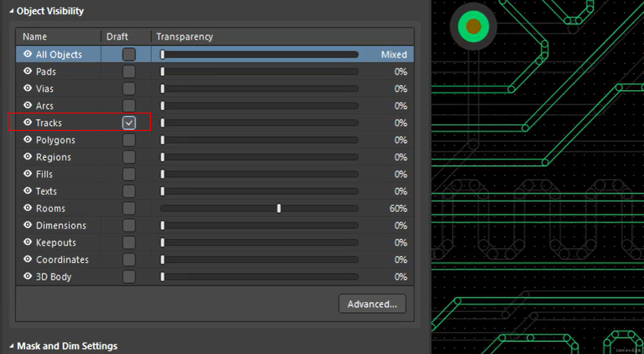
Task: Select the Keepouts row name
Action: 56,243
